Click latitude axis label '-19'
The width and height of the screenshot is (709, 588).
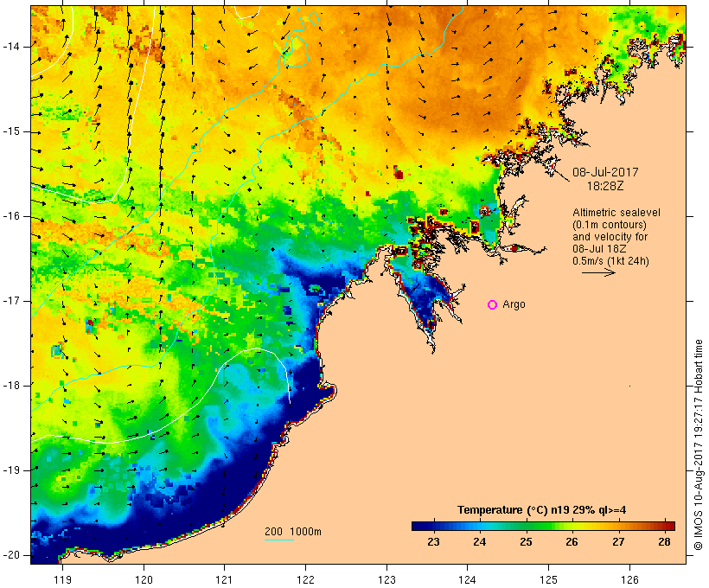coord(11,470)
